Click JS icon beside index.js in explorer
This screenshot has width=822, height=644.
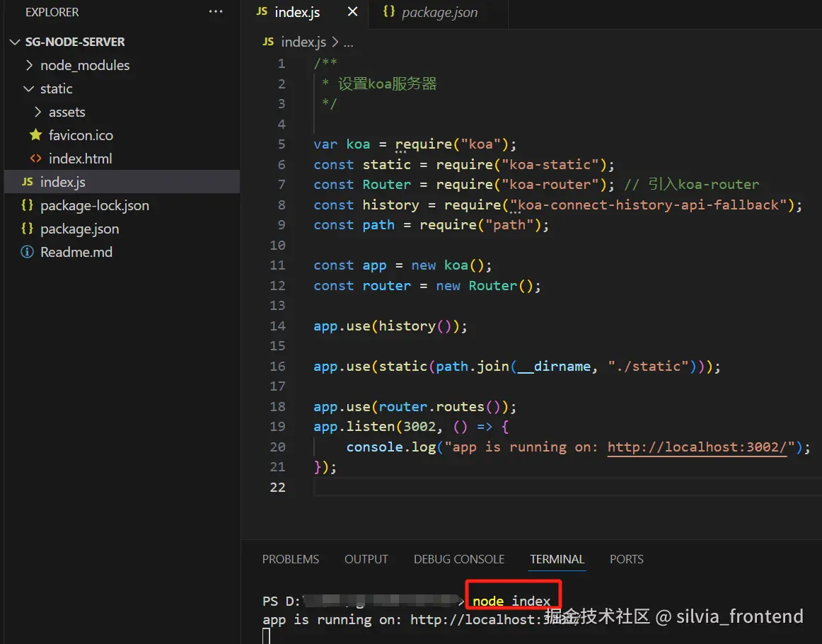(x=28, y=181)
